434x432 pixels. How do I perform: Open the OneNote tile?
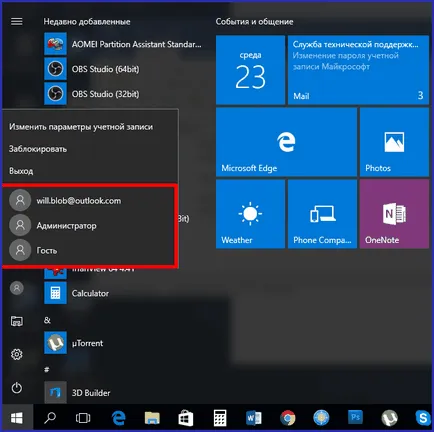click(x=394, y=214)
